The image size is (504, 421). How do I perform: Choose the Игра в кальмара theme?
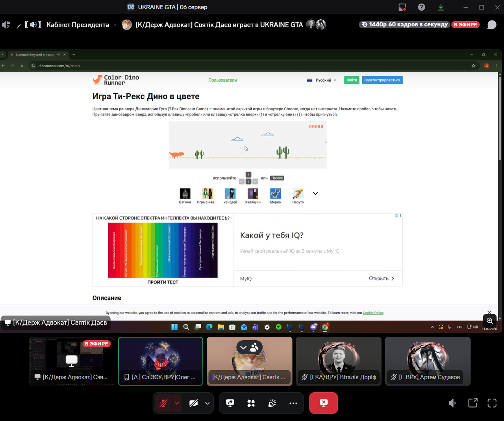pos(207,196)
